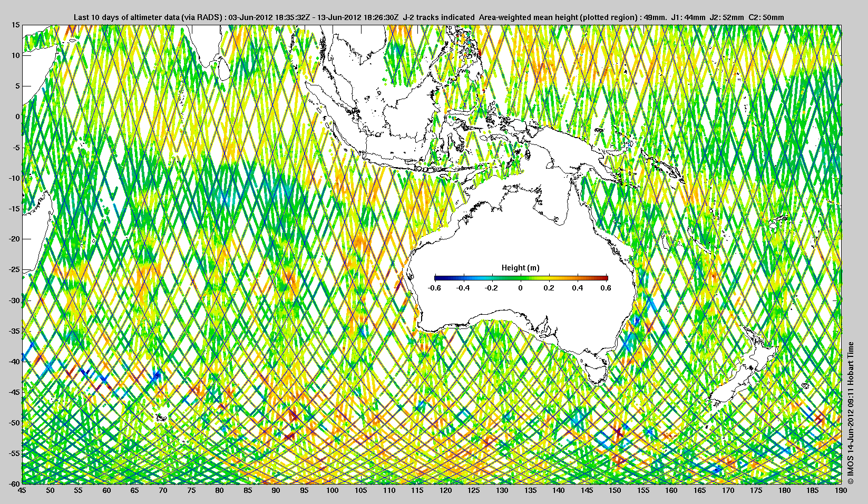Click longitude axis label 120

pyautogui.click(x=445, y=490)
